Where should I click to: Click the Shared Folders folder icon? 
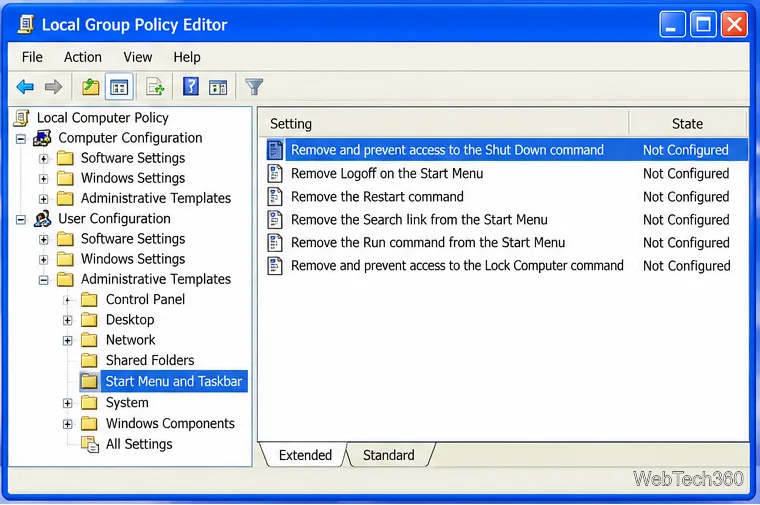[89, 361]
